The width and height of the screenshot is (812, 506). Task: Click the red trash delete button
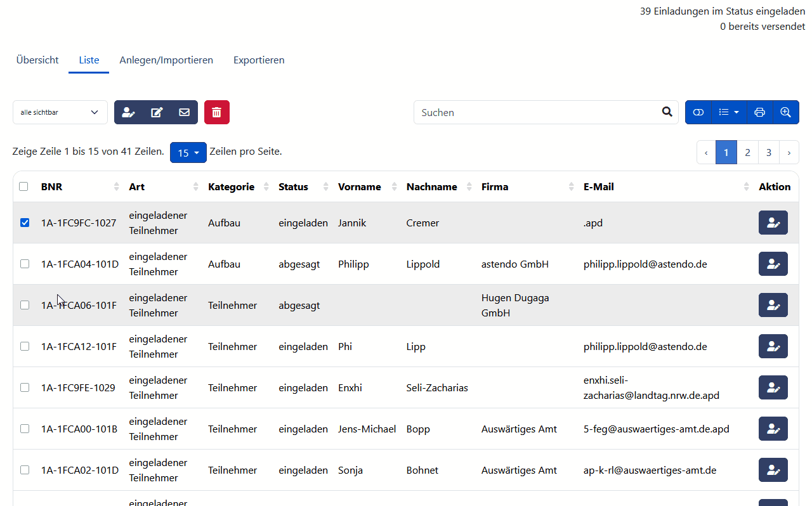(216, 112)
